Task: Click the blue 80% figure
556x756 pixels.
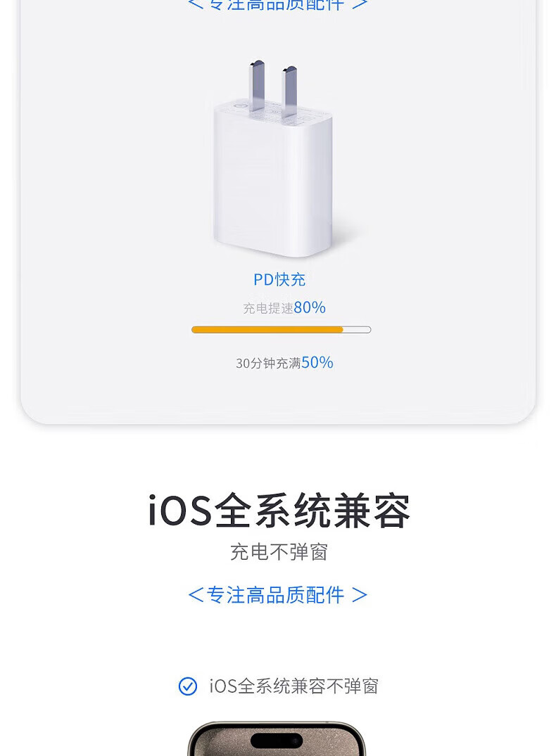Action: (310, 307)
